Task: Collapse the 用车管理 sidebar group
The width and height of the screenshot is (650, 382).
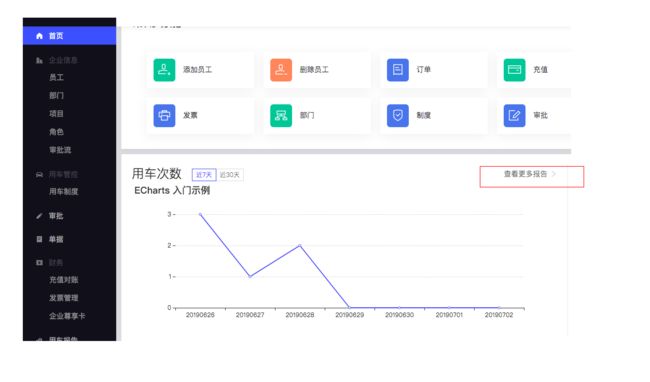Action: click(63, 175)
